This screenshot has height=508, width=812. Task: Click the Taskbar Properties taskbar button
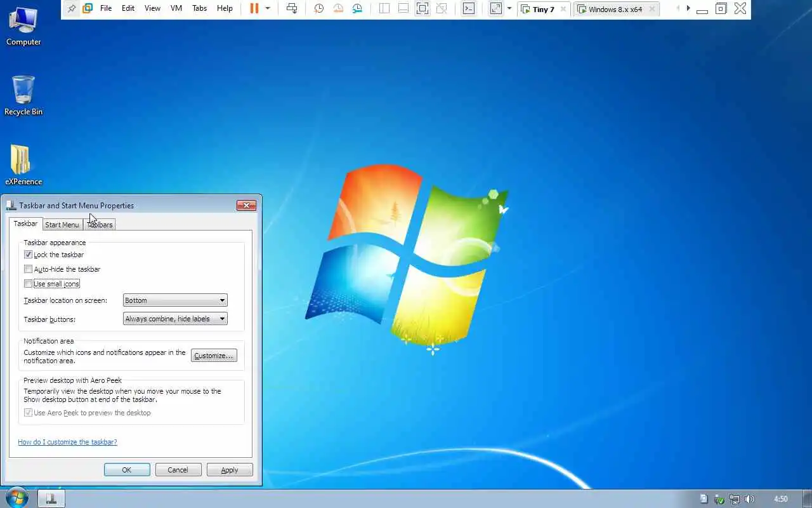pyautogui.click(x=51, y=499)
